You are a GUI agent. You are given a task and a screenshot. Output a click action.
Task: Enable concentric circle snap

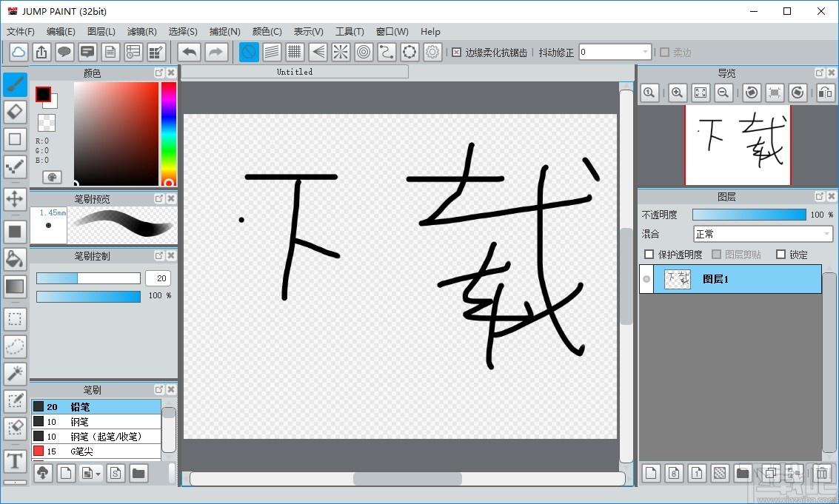point(364,52)
